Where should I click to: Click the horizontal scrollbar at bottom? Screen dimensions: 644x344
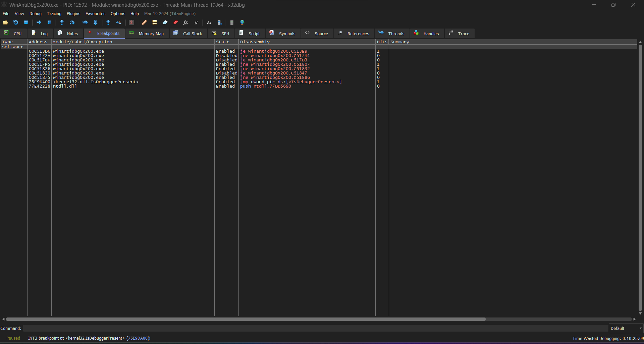pyautogui.click(x=246, y=319)
